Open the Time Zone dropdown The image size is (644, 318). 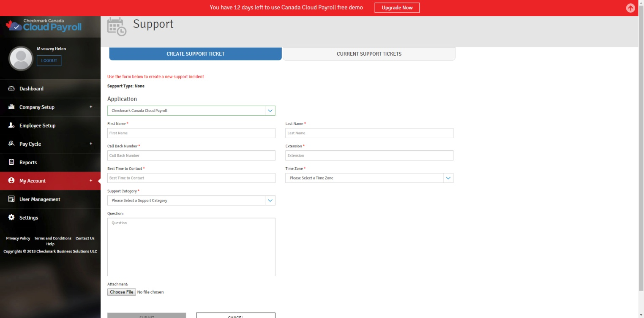[369, 178]
